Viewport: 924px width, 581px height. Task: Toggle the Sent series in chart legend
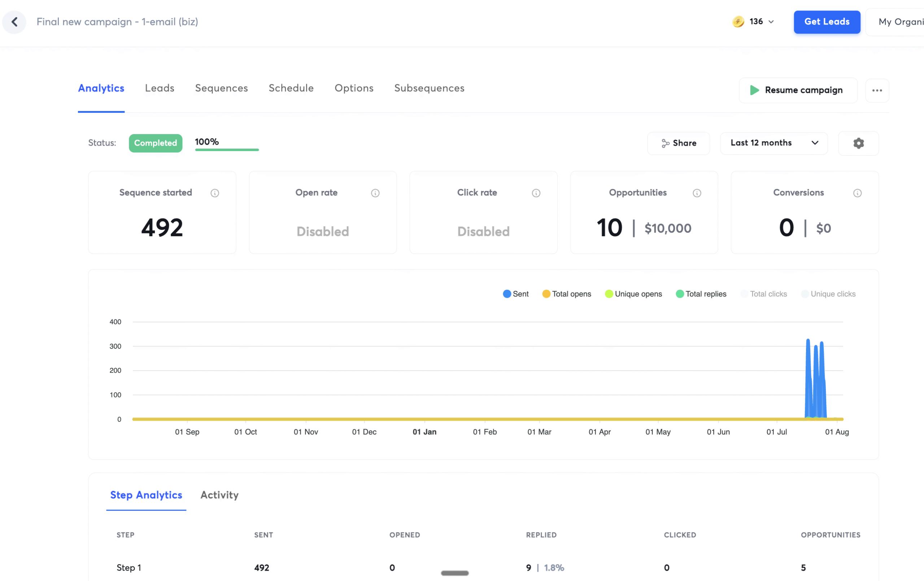click(x=516, y=294)
